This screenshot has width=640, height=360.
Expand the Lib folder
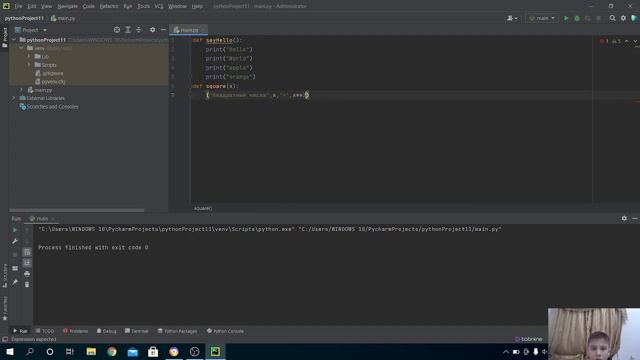tap(29, 56)
